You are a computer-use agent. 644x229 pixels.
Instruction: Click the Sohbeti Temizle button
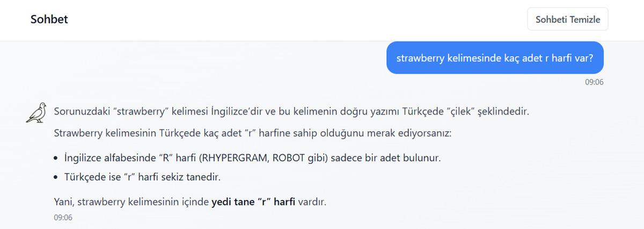[x=568, y=20]
